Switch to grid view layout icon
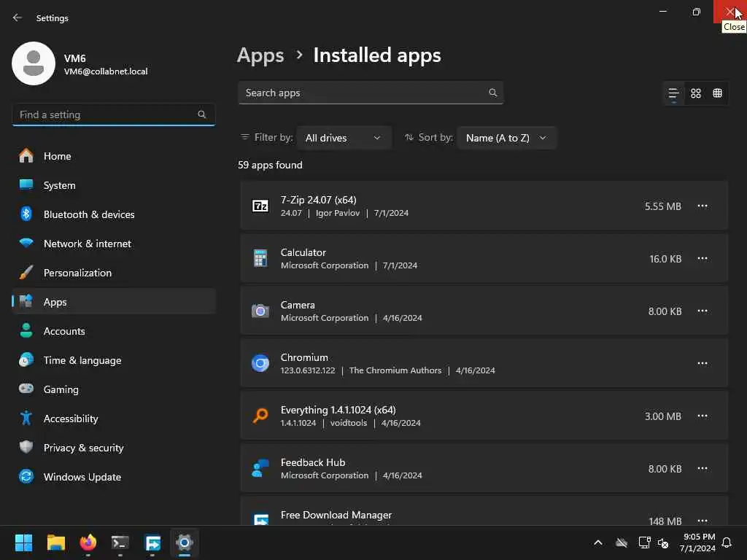The width and height of the screenshot is (747, 560). pos(696,93)
